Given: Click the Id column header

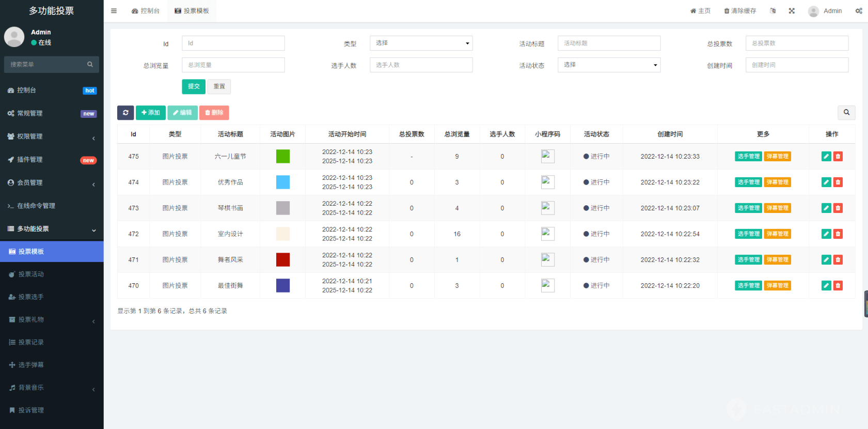Looking at the screenshot, I should coord(133,134).
